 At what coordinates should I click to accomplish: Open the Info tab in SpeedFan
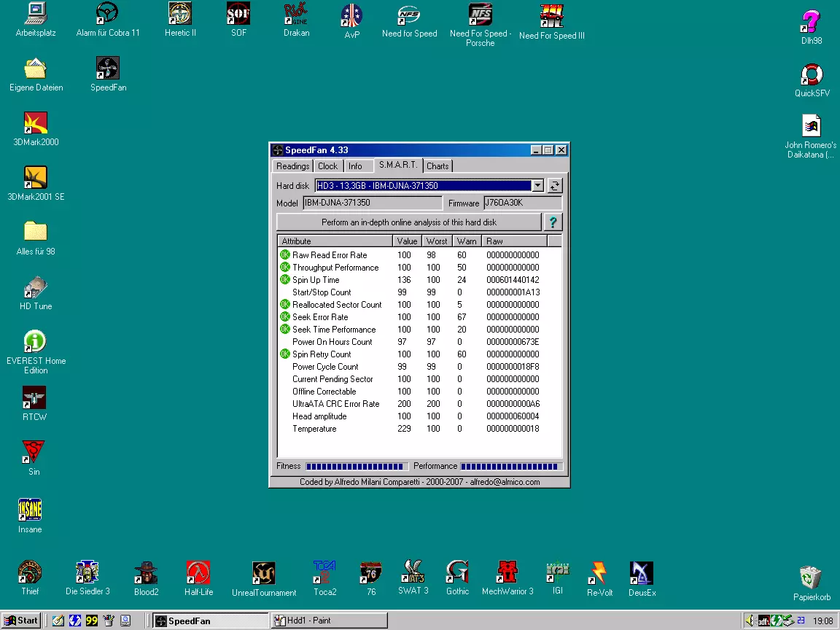pos(355,166)
